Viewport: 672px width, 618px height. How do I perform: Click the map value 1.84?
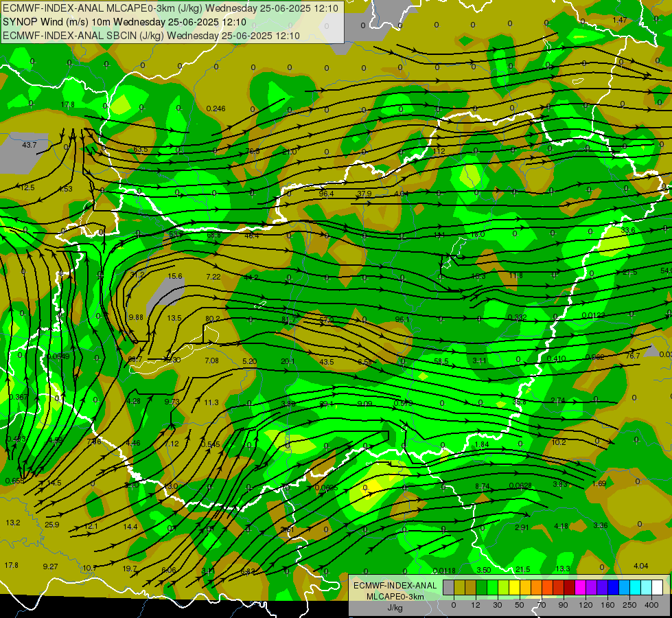482,444
